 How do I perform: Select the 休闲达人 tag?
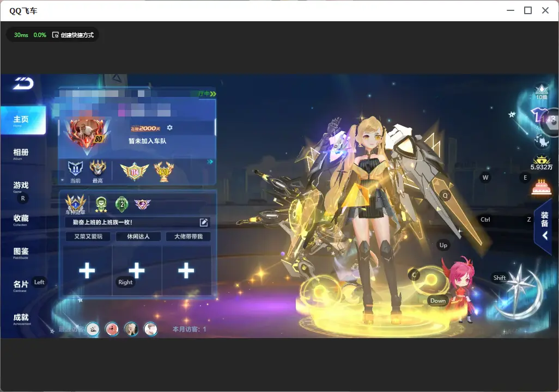[x=138, y=237]
